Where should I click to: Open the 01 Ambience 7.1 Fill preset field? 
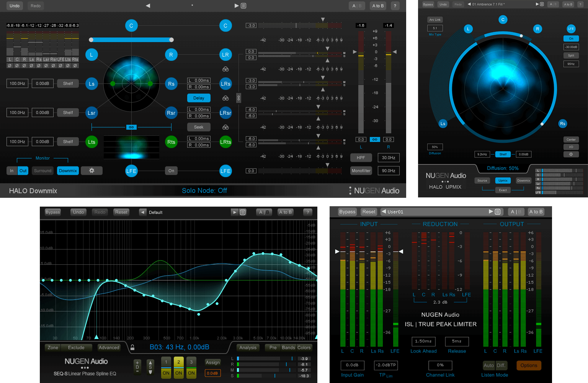point(503,4)
